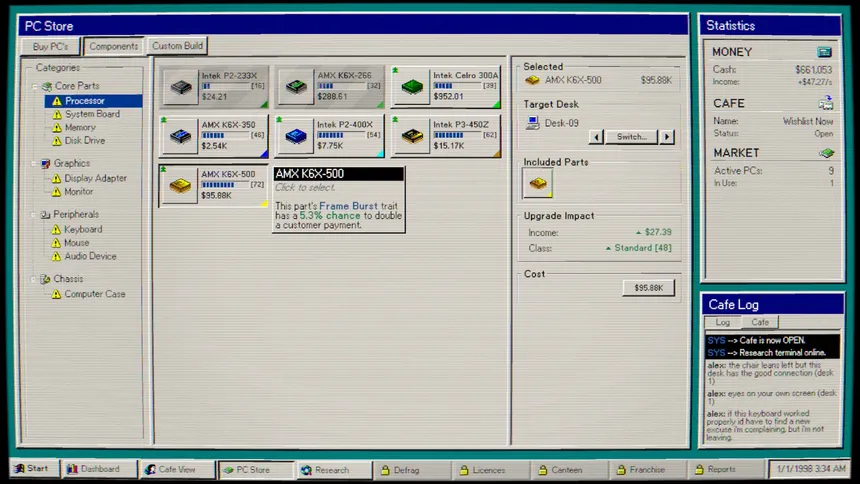Click the Intek P3-450Z performance bar
Screen dimensions: 860x484
(x=457, y=135)
